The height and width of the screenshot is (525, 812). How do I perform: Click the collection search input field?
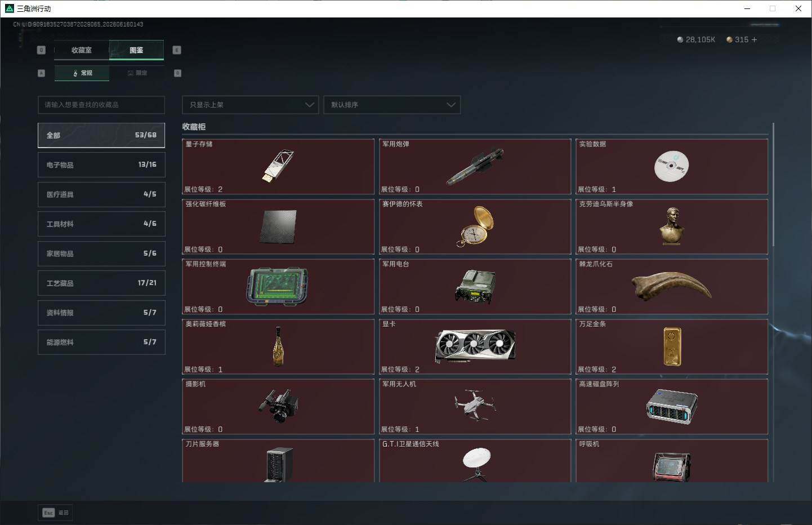(x=101, y=105)
